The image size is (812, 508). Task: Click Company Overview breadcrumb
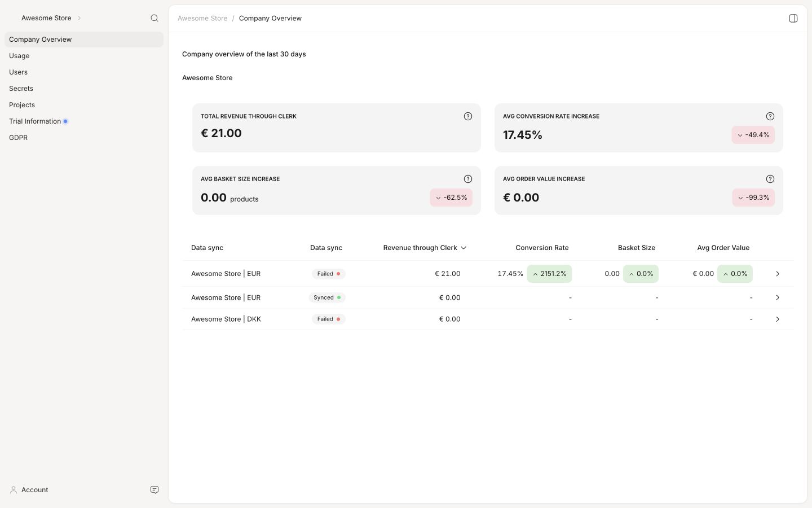270,18
